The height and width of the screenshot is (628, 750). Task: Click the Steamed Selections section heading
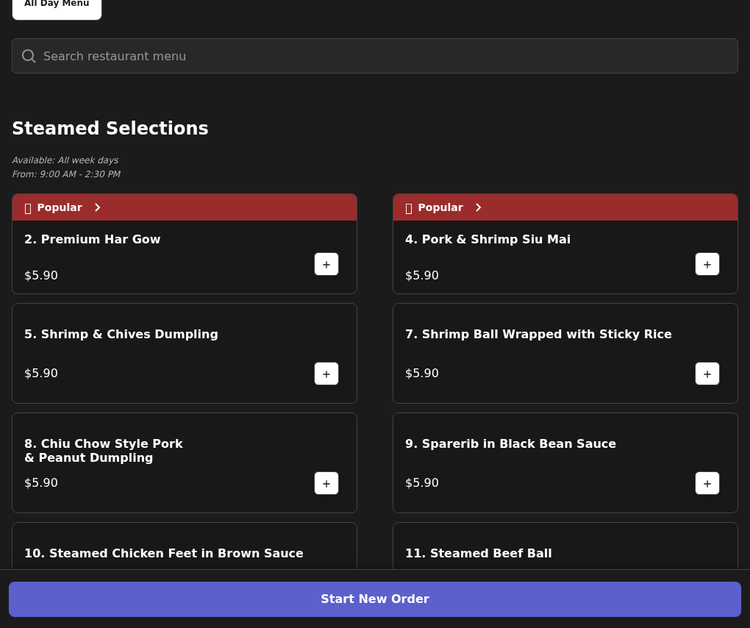click(110, 129)
